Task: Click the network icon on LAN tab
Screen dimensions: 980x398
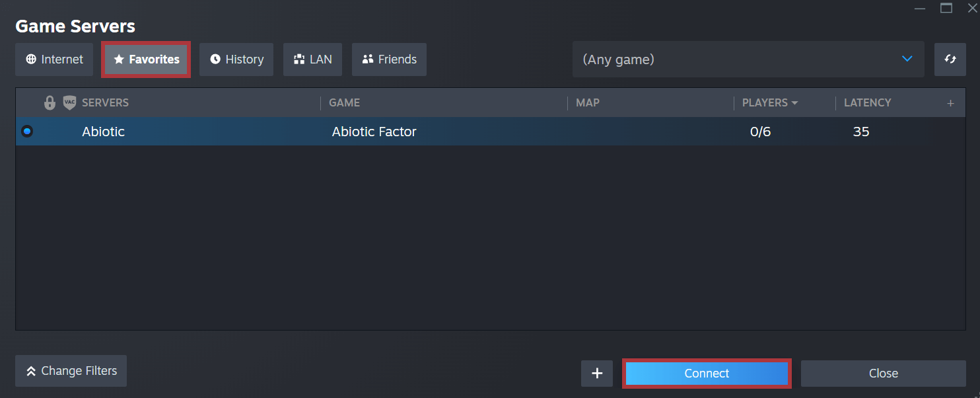Action: click(x=299, y=60)
